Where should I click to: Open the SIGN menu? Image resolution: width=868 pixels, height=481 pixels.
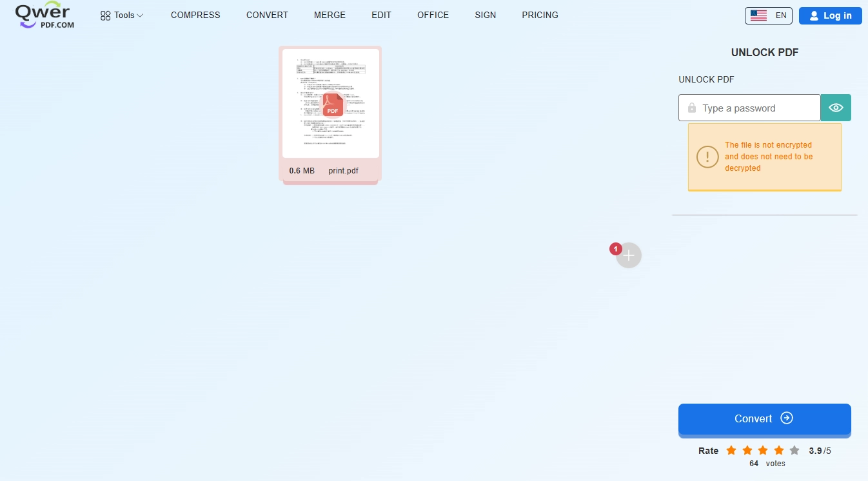click(485, 15)
